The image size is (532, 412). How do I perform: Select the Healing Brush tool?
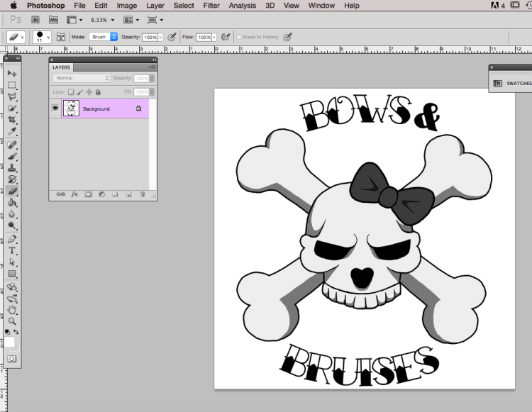(12, 145)
